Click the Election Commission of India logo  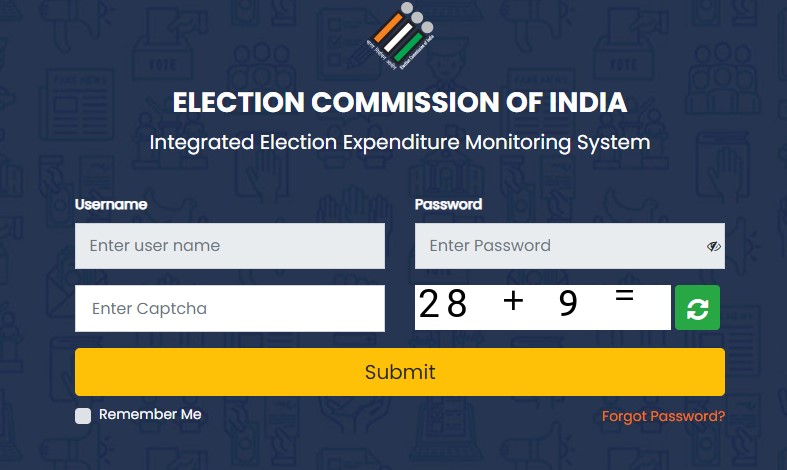[400, 38]
